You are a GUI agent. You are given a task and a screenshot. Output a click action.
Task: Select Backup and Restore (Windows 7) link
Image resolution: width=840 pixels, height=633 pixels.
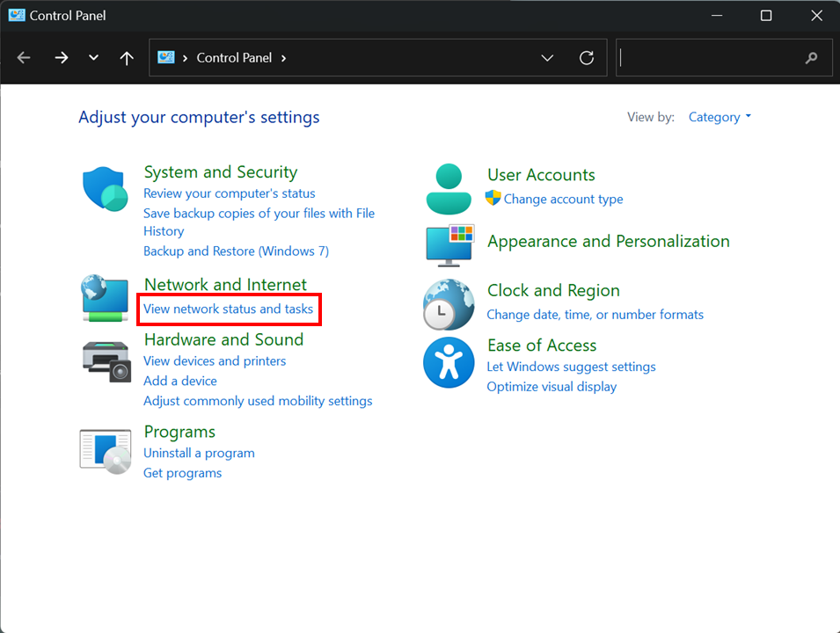coord(236,251)
